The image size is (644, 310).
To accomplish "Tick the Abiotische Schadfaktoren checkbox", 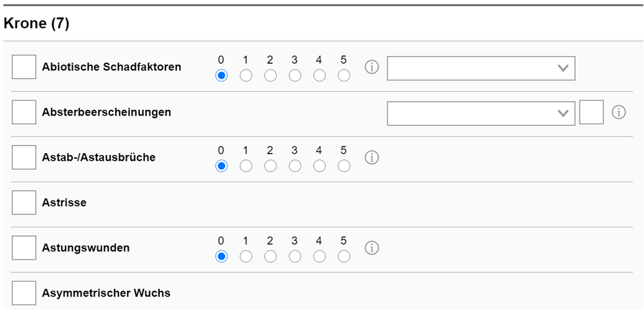I will pos(24,67).
